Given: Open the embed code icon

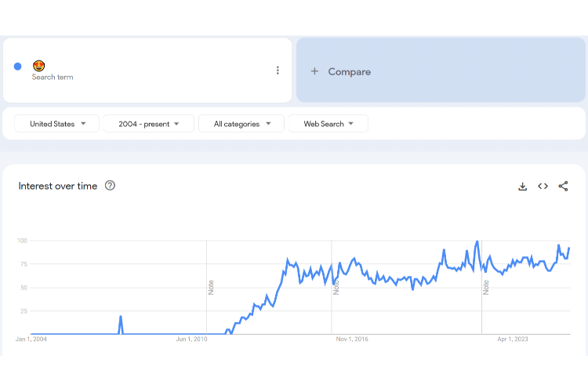Looking at the screenshot, I should point(543,187).
